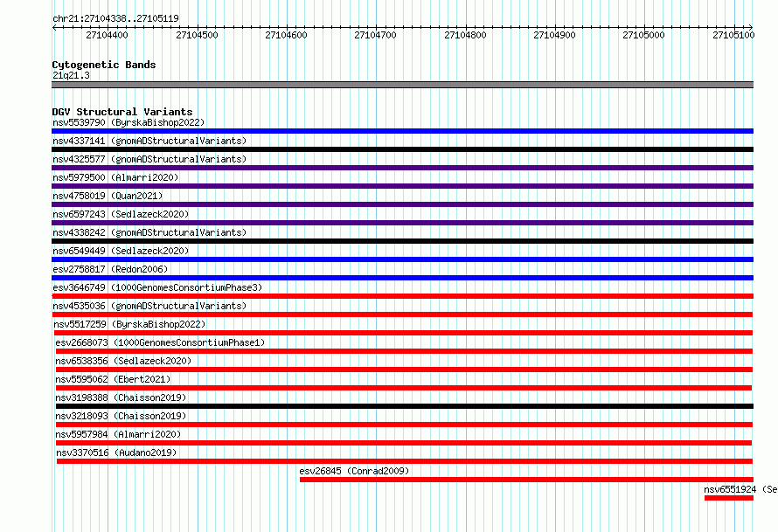The width and height of the screenshot is (778, 532).
Task: Click the nsv5539790 (ByrskaBishop2022) label
Action: 129,122
